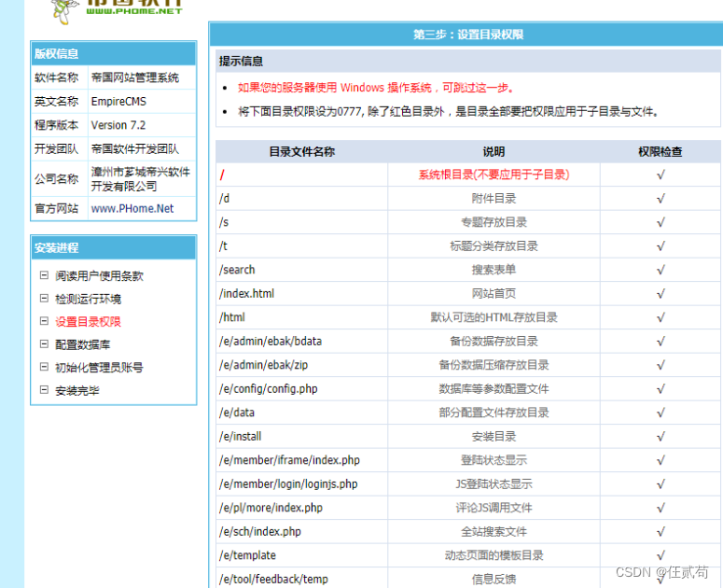Click the box icon beside 检测运行环境

44,299
